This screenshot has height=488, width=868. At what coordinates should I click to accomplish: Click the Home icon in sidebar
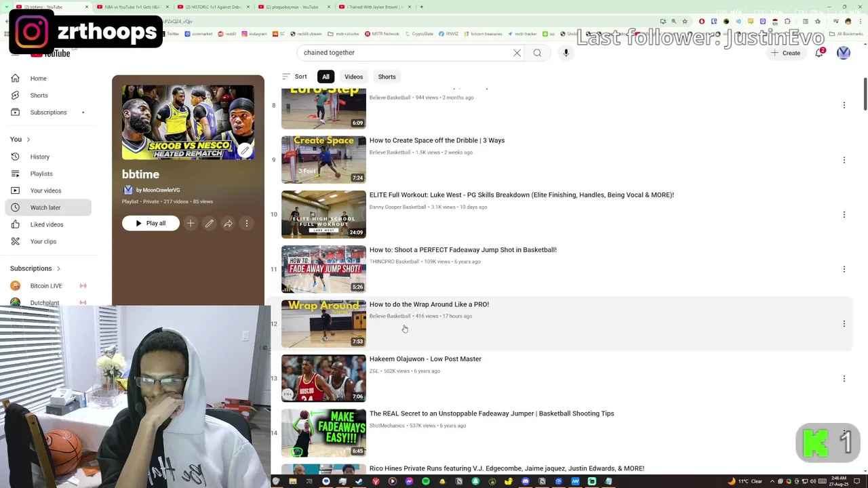pos(16,79)
